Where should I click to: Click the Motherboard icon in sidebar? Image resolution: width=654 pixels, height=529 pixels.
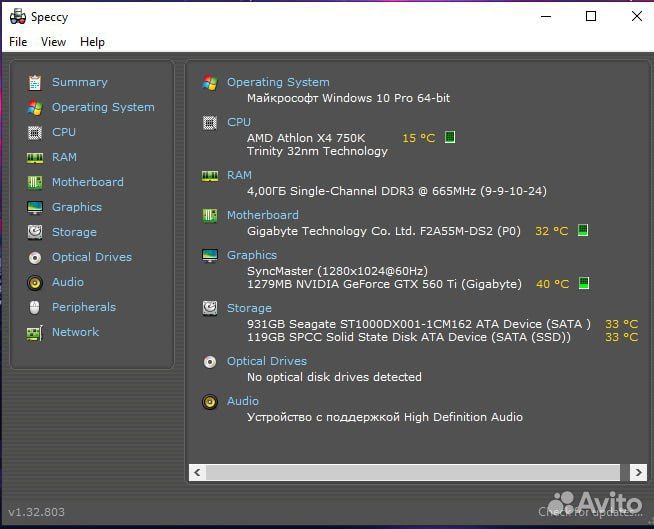[x=35, y=183]
